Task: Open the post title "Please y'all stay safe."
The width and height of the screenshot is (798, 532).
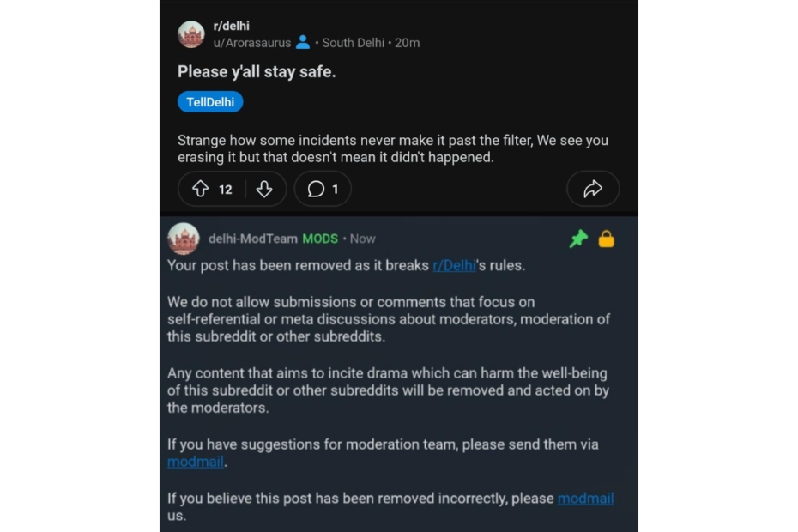Action: (x=257, y=72)
